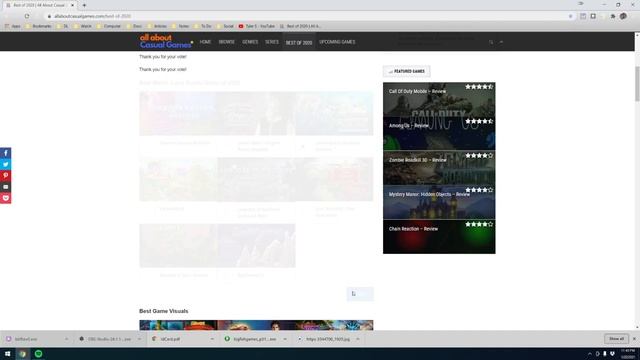Open bigfishgames exe download

251,339
